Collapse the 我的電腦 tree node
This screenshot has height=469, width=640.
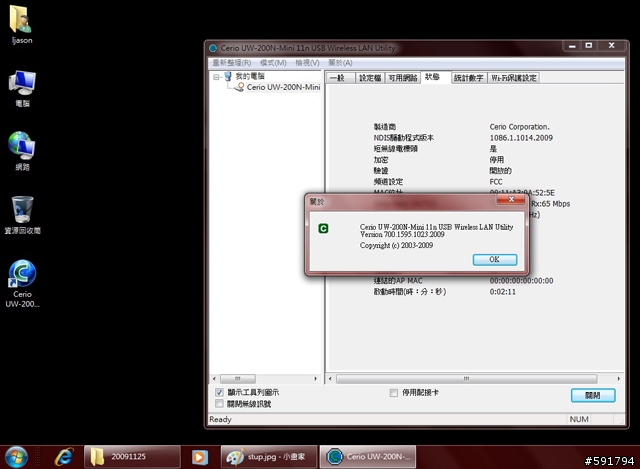(x=216, y=77)
